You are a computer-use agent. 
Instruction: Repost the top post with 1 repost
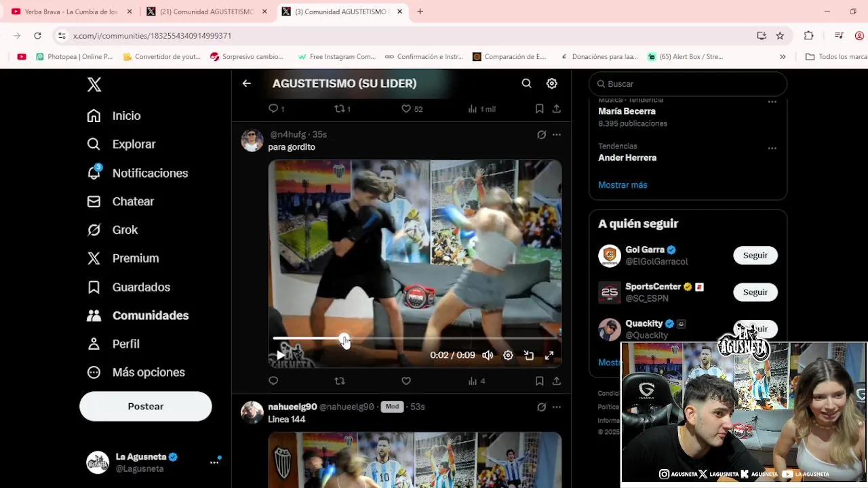point(342,108)
